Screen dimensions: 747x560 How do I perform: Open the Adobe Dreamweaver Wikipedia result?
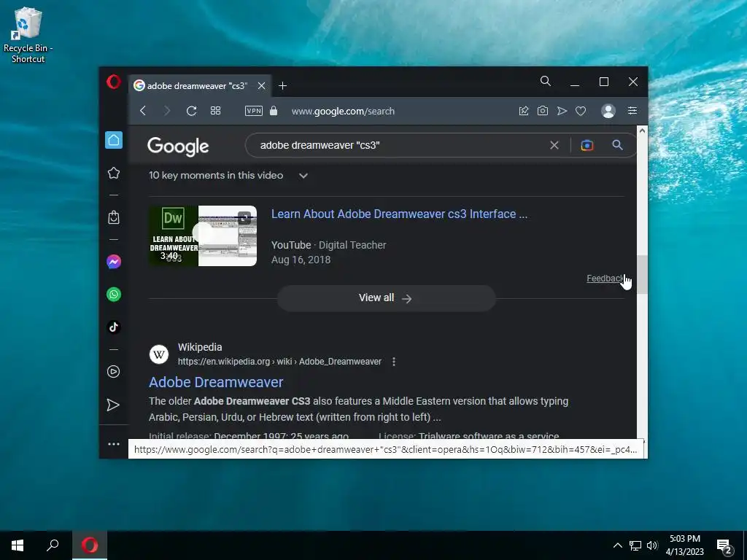pyautogui.click(x=216, y=382)
